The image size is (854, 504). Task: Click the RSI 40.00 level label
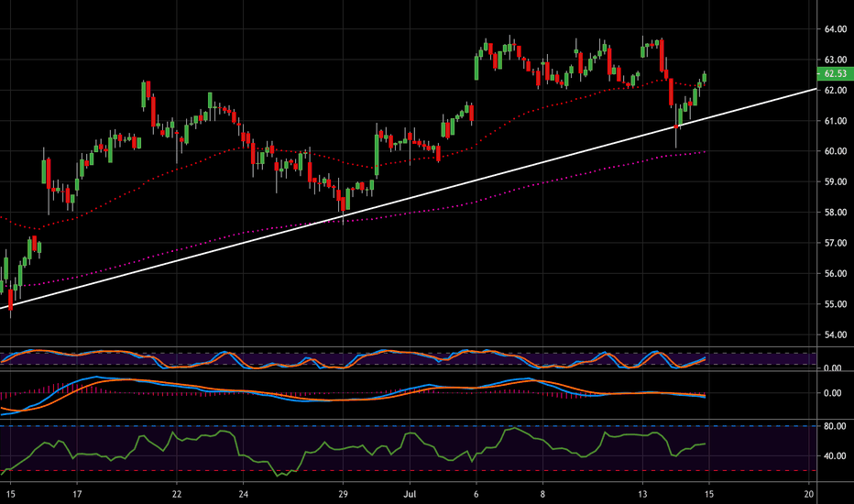click(835, 455)
